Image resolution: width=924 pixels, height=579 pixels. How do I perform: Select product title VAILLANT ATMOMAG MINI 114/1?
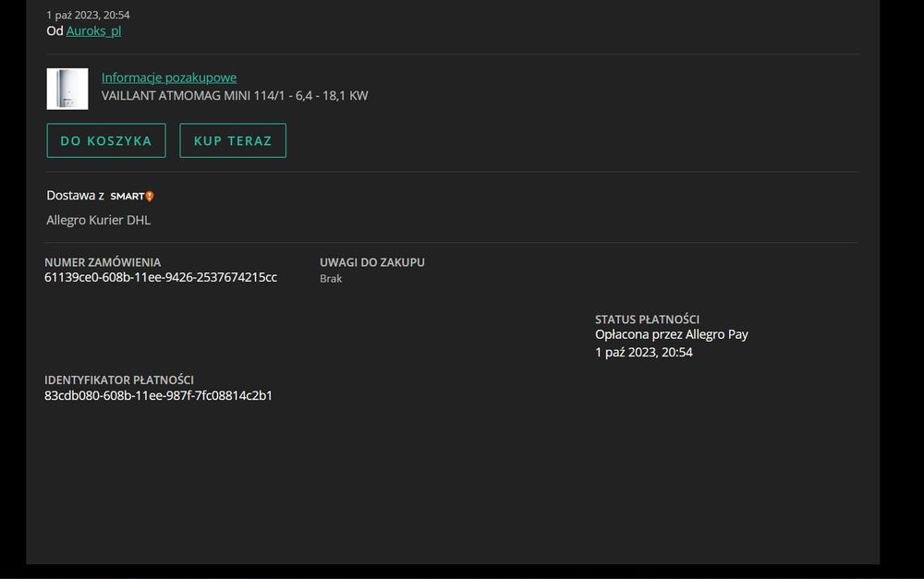pyautogui.click(x=235, y=95)
